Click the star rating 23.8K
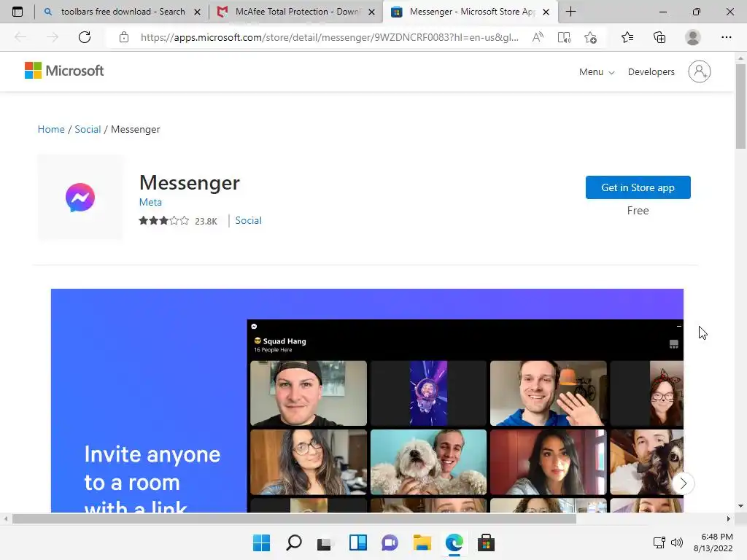The image size is (747, 560). tap(178, 220)
